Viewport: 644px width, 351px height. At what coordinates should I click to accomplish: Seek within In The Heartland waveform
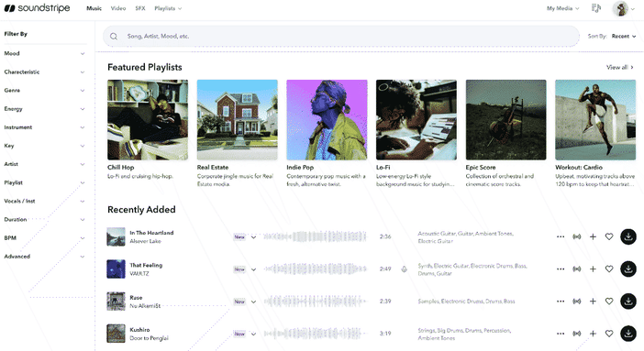(315, 236)
